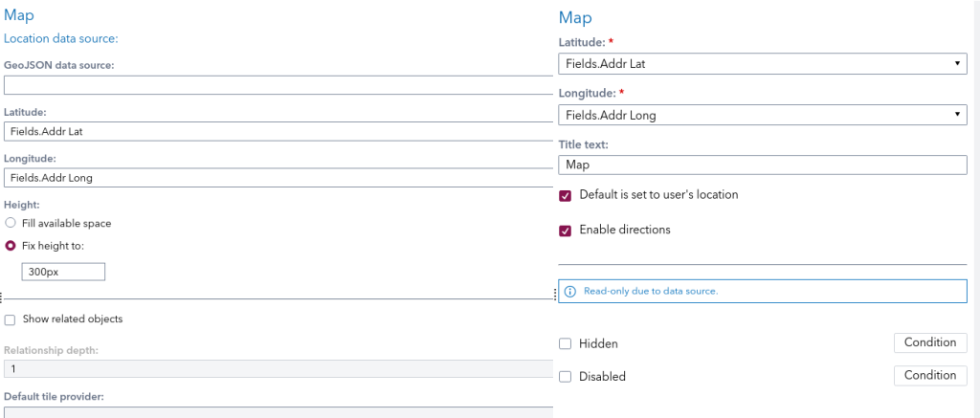The width and height of the screenshot is (980, 418).
Task: Click the info icon in read-only notice
Action: click(x=570, y=291)
